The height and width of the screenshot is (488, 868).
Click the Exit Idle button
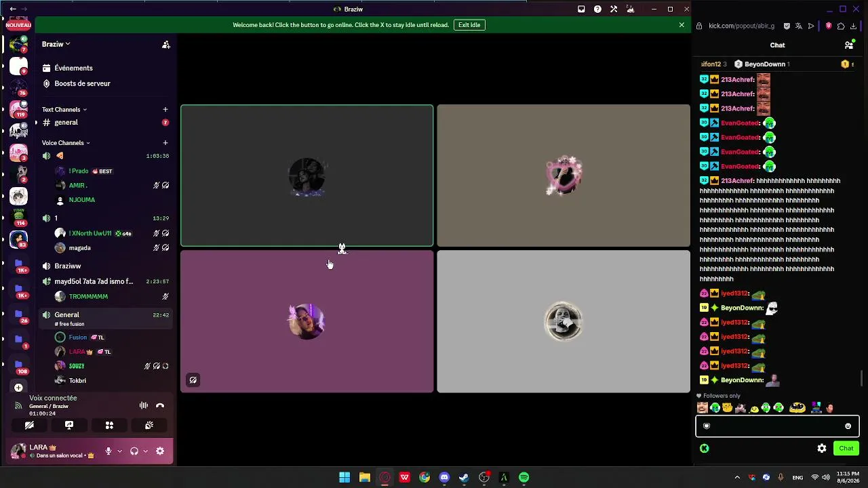point(469,25)
